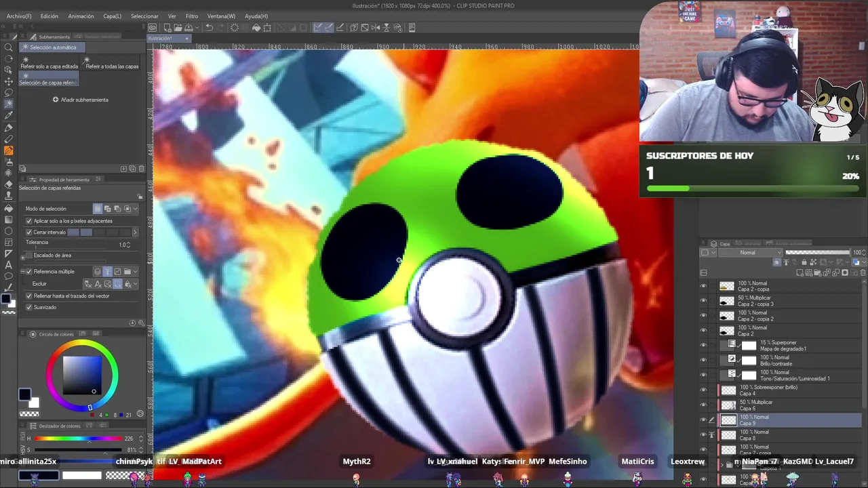Select the 'Capa 9' layer row
The height and width of the screenshot is (488, 868).
pyautogui.click(x=790, y=420)
